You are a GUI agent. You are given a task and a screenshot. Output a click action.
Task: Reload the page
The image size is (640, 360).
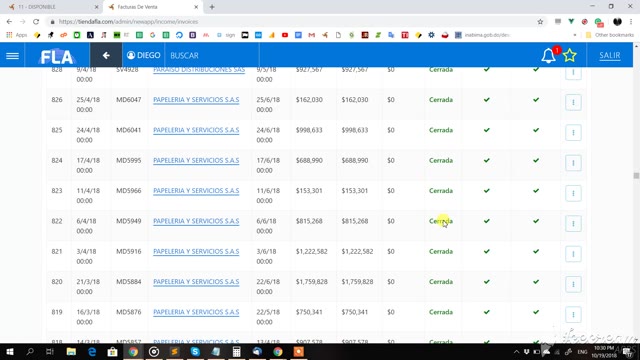pos(36,22)
